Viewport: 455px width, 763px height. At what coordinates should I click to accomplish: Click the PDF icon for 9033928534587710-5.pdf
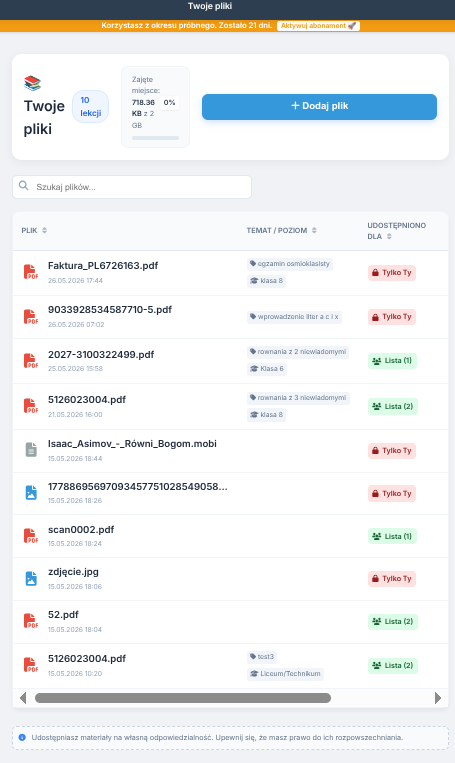click(31, 317)
